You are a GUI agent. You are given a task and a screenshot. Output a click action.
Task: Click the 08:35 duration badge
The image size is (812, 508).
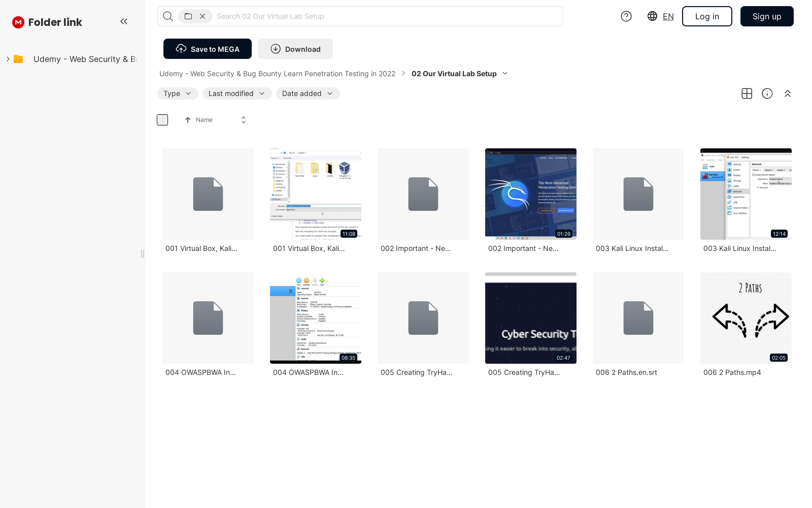[348, 358]
